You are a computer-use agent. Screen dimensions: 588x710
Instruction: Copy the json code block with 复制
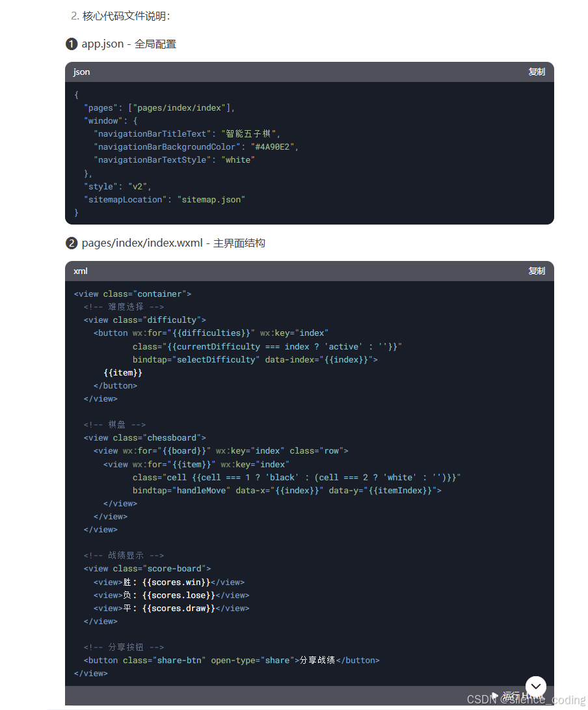537,72
